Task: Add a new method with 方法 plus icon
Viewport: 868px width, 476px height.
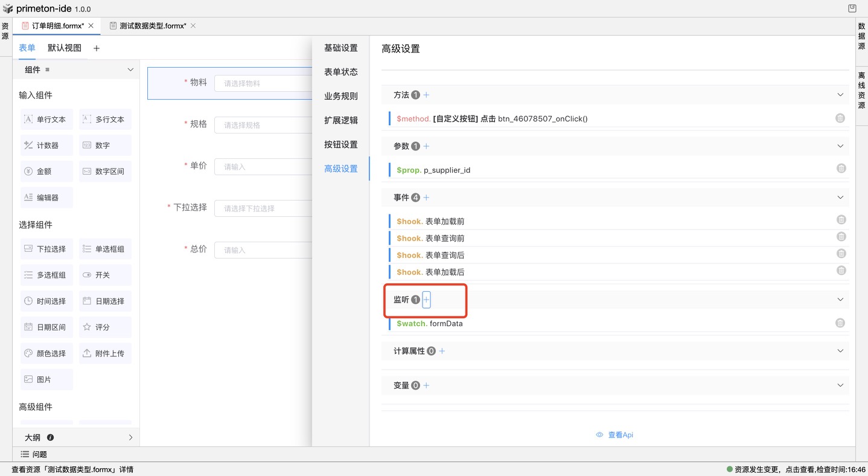Action: pyautogui.click(x=426, y=95)
